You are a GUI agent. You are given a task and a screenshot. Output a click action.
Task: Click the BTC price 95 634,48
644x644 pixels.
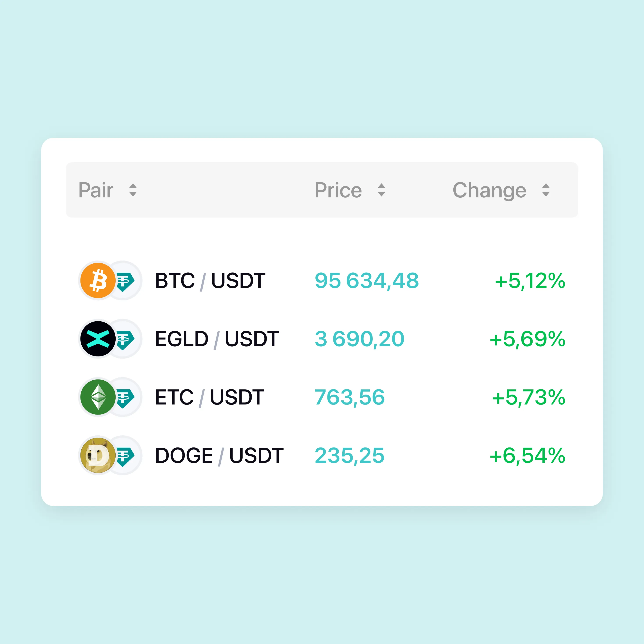click(367, 280)
